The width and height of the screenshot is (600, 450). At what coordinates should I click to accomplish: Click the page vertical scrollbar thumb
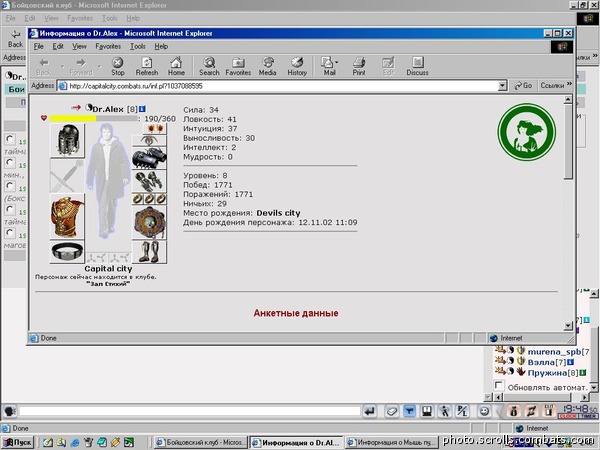point(568,142)
